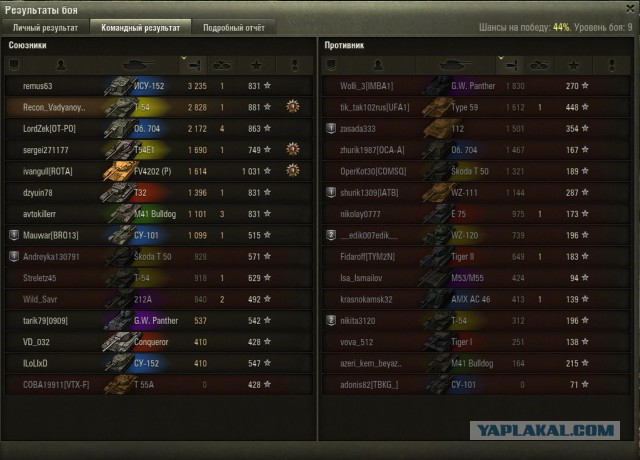The height and width of the screenshot is (460, 640).
Task: Sort enemies by tank vehicle icon
Action: click(455, 65)
